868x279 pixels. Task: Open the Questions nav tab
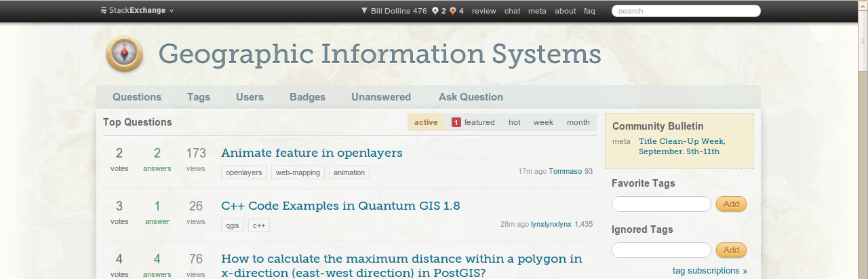click(x=137, y=97)
